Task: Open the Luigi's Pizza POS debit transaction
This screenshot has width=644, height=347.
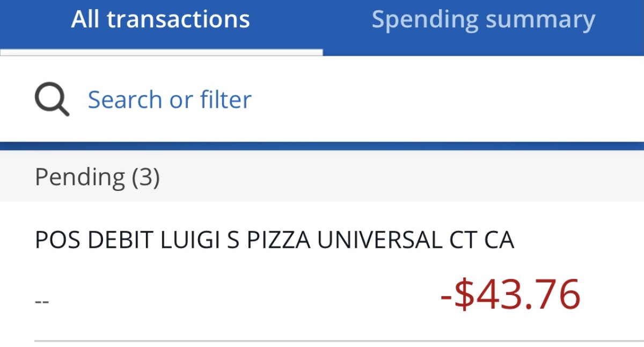Action: [x=274, y=241]
